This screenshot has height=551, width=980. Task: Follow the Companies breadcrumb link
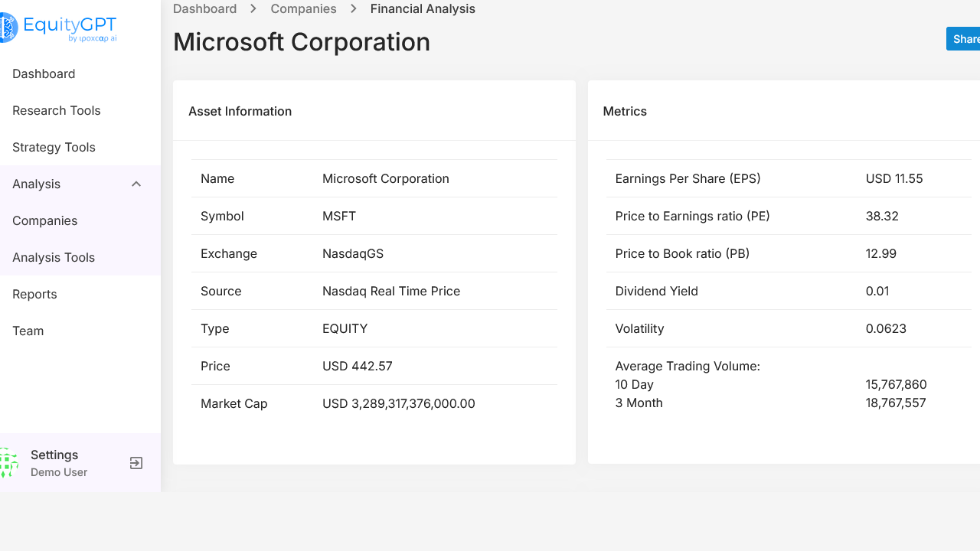click(x=303, y=9)
